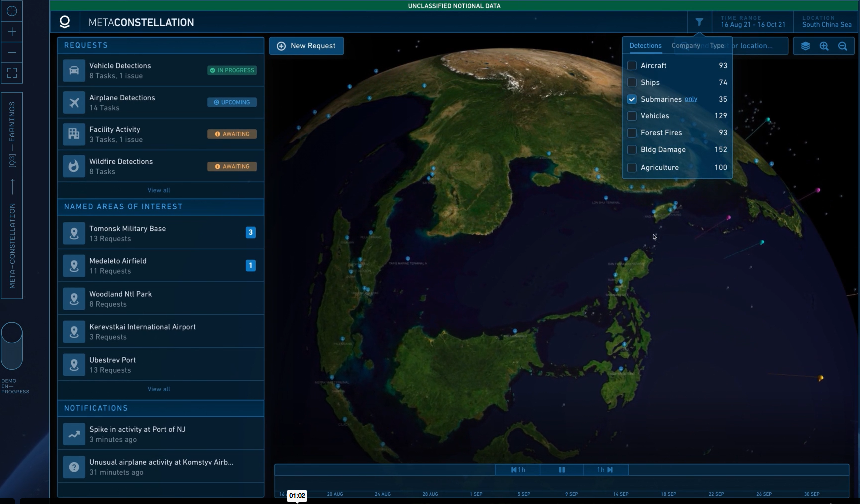Click the plus icon in left sidebar

(x=12, y=32)
